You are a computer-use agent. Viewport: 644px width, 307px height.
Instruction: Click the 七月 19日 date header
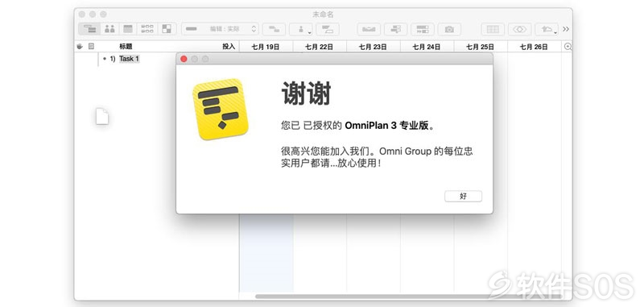(266, 47)
